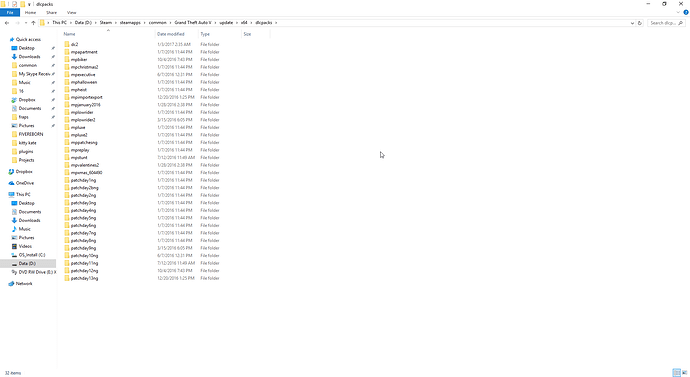Open the File menu tab
The image size is (690, 377).
coord(10,12)
